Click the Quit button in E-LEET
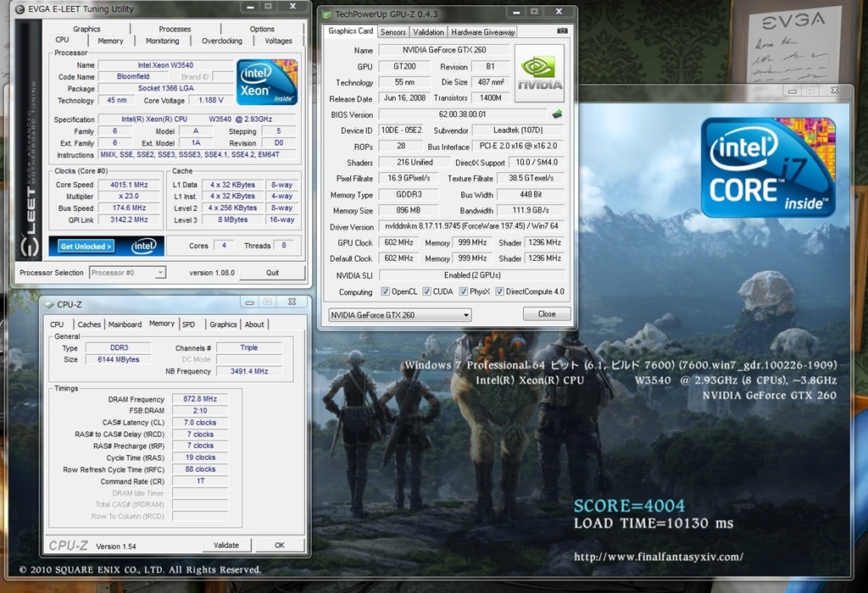Screen dimensions: 868x593 272,273
